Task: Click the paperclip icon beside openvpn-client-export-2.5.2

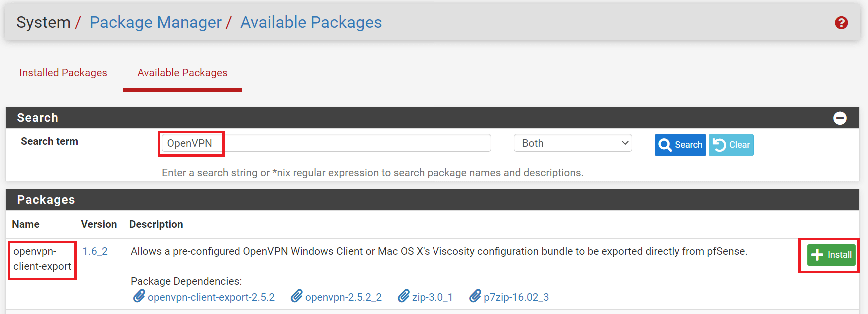Action: (139, 296)
